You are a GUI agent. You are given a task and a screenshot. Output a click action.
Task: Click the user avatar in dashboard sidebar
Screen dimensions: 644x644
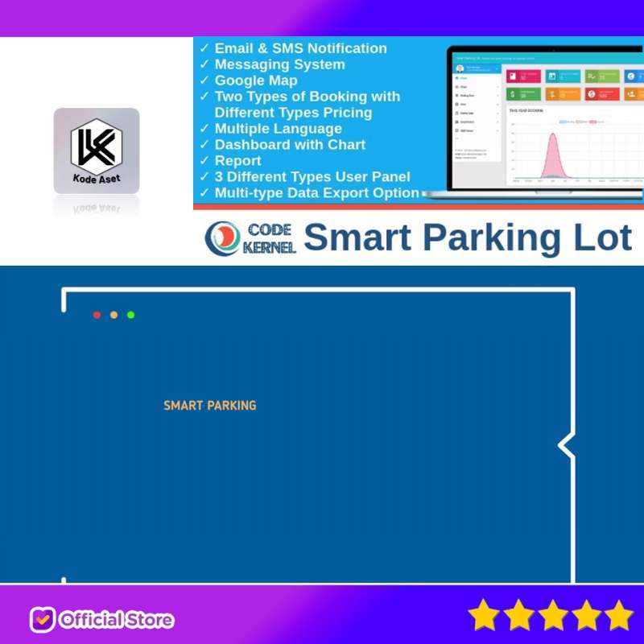[x=460, y=68]
